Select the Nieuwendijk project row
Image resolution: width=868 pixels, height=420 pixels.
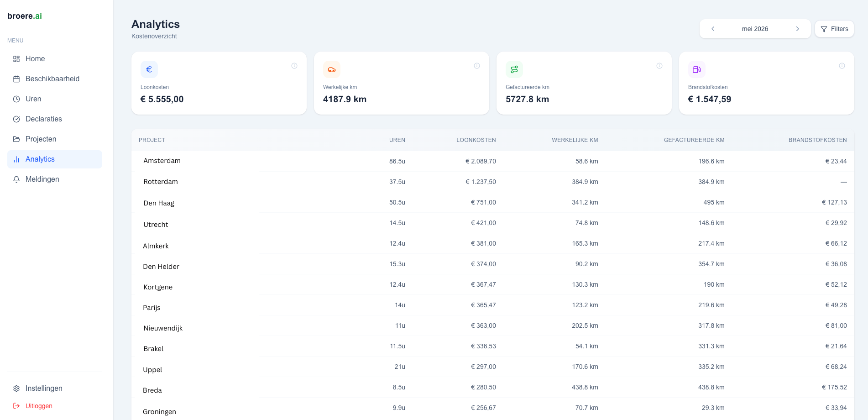493,325
